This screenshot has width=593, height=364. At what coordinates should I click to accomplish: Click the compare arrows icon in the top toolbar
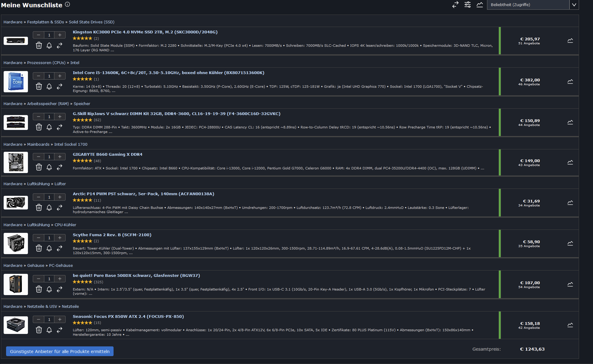pyautogui.click(x=455, y=5)
